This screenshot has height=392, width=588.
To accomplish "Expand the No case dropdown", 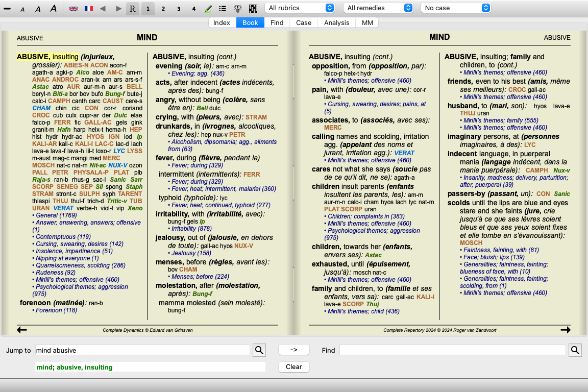I will [456, 8].
